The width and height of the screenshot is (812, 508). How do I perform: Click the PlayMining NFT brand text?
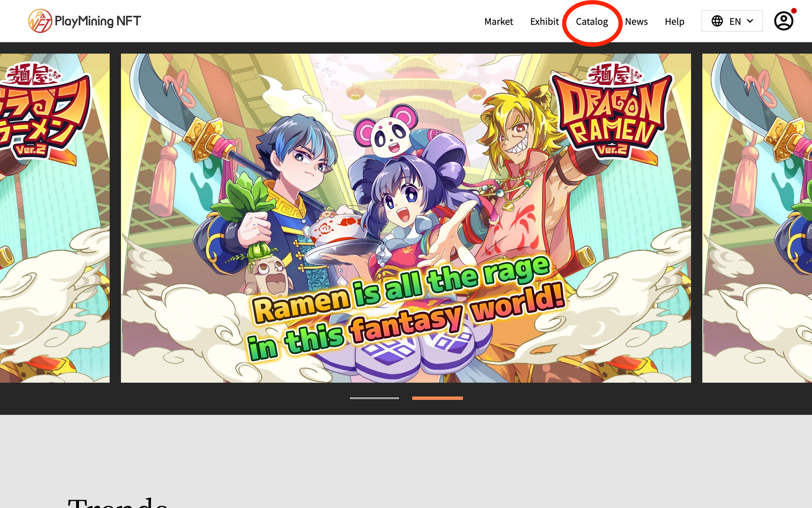[98, 21]
